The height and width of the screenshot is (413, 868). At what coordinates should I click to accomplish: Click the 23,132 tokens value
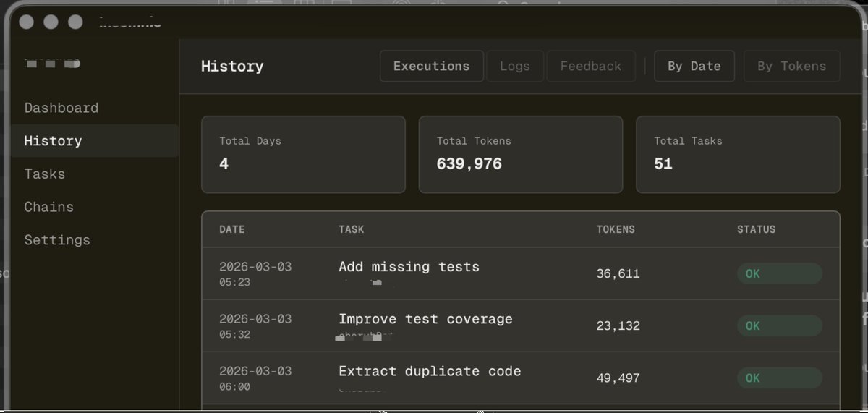[618, 326]
